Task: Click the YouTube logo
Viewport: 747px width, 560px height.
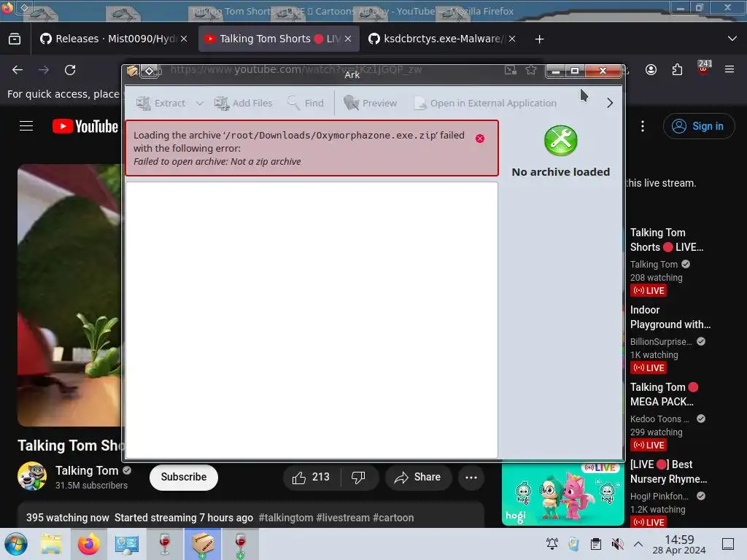Action: pos(85,126)
